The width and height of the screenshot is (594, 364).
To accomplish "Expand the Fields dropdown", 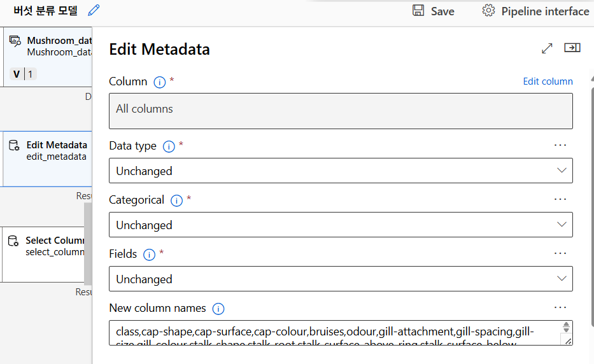I will point(341,279).
